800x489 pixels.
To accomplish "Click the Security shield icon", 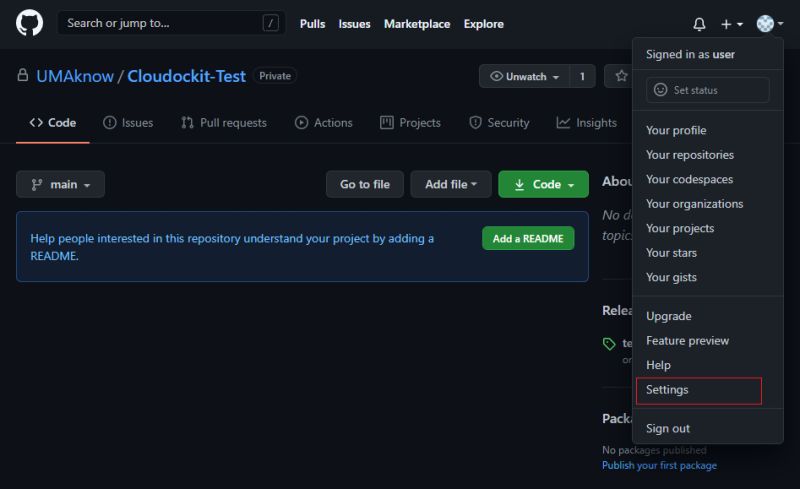I will click(475, 123).
